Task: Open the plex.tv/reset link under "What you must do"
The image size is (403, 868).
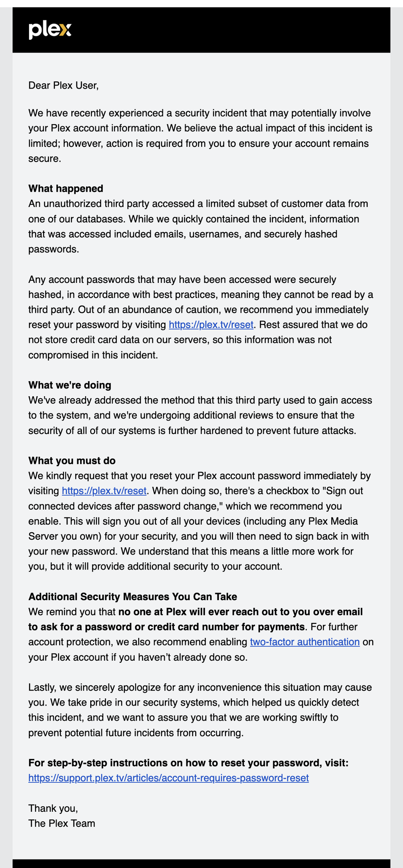Action: coord(104,491)
